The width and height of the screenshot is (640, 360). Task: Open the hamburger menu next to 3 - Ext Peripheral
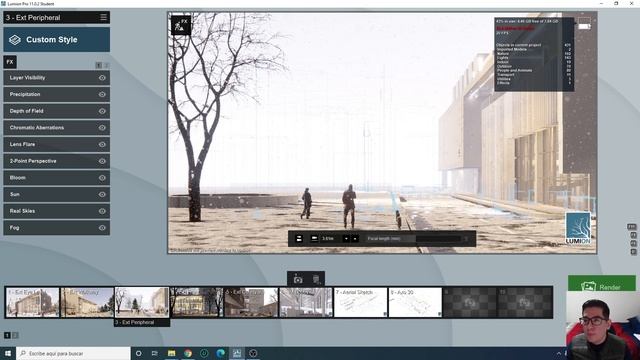[x=103, y=17]
